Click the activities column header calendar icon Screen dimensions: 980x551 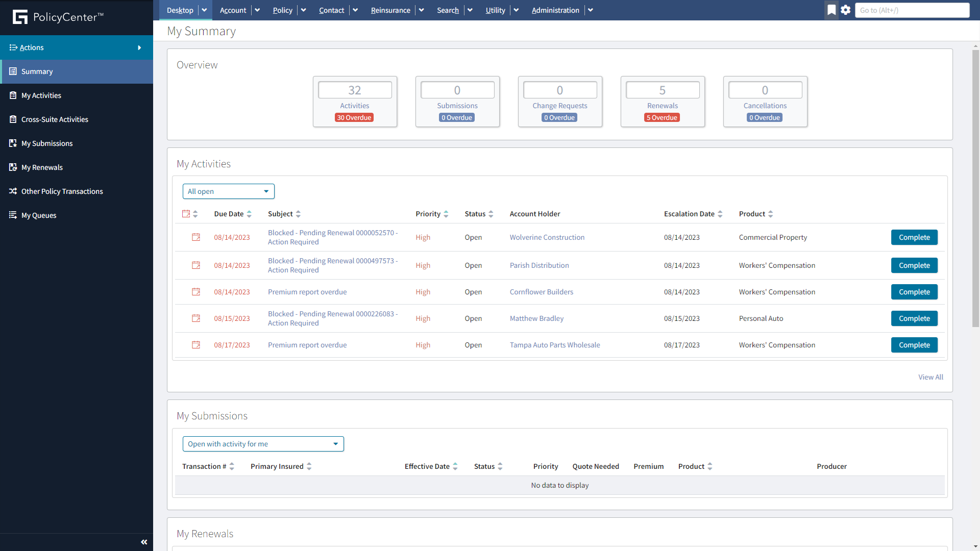click(186, 214)
